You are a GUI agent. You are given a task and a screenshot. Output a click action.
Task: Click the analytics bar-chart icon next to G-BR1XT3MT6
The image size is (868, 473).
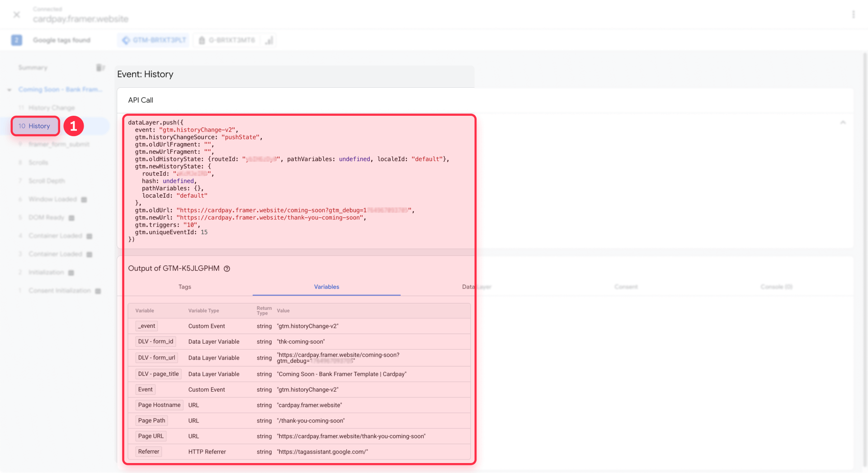(x=269, y=40)
